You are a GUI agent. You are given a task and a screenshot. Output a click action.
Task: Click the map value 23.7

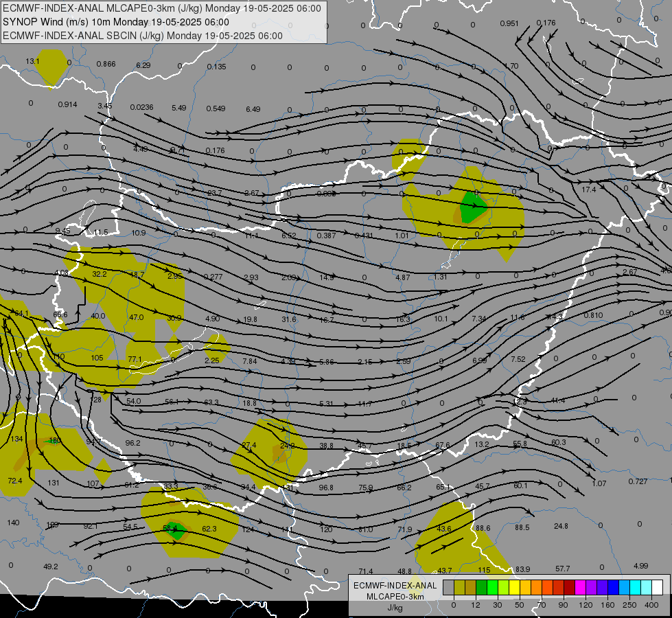click(x=214, y=193)
